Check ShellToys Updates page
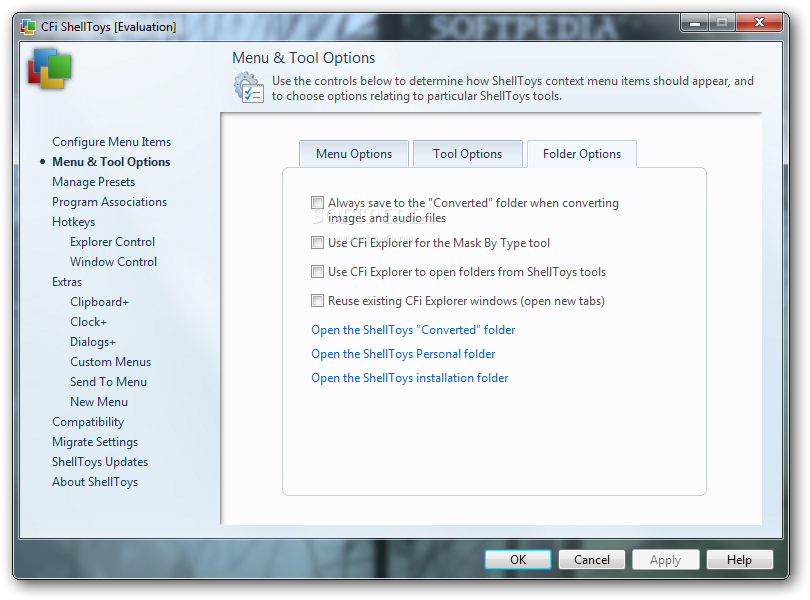Viewport: 810px width, 600px height. click(x=100, y=462)
